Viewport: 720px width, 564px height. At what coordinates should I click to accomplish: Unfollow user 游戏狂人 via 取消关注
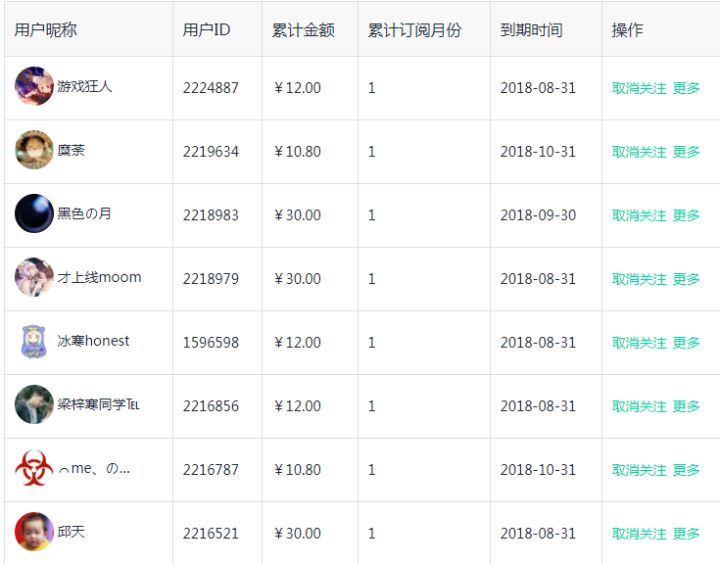point(638,88)
